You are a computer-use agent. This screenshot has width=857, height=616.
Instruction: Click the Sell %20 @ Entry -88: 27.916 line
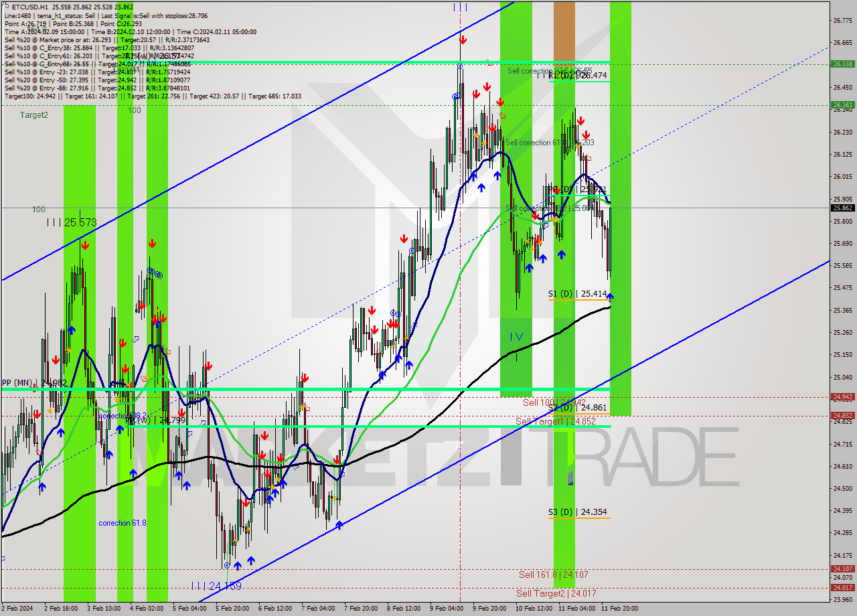pos(97,88)
